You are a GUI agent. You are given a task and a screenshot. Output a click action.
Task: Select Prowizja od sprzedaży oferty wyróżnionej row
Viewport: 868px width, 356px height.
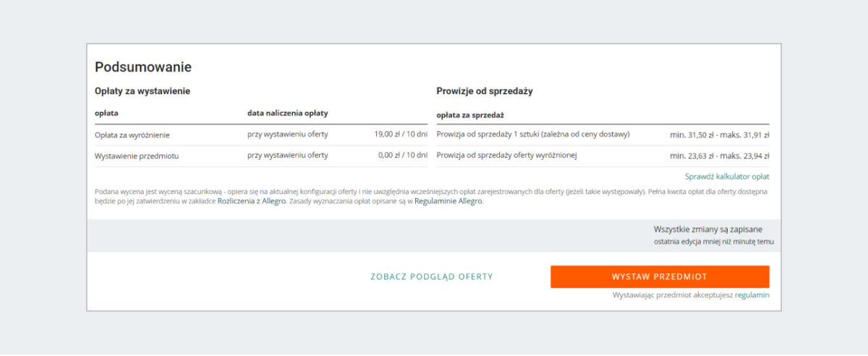pyautogui.click(x=506, y=156)
